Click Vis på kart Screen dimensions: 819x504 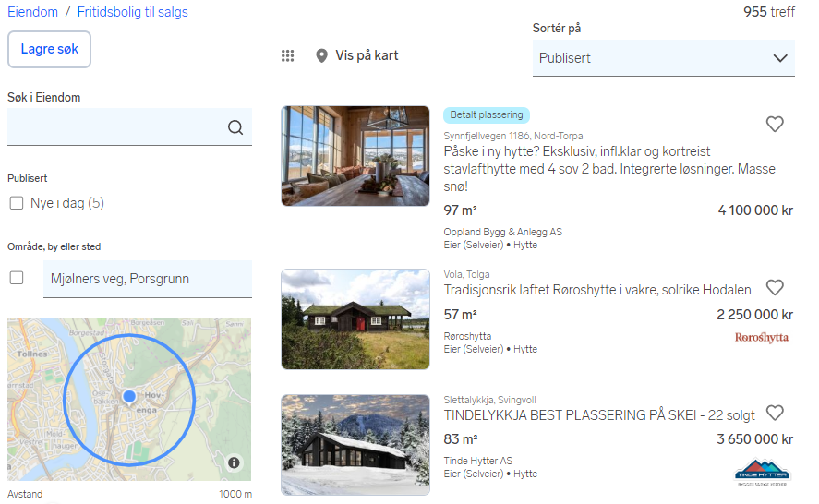(367, 55)
